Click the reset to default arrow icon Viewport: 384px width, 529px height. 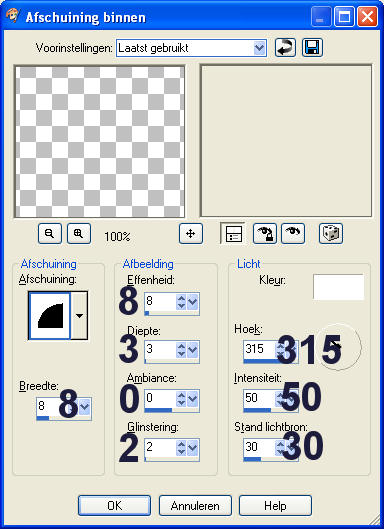pyautogui.click(x=285, y=48)
